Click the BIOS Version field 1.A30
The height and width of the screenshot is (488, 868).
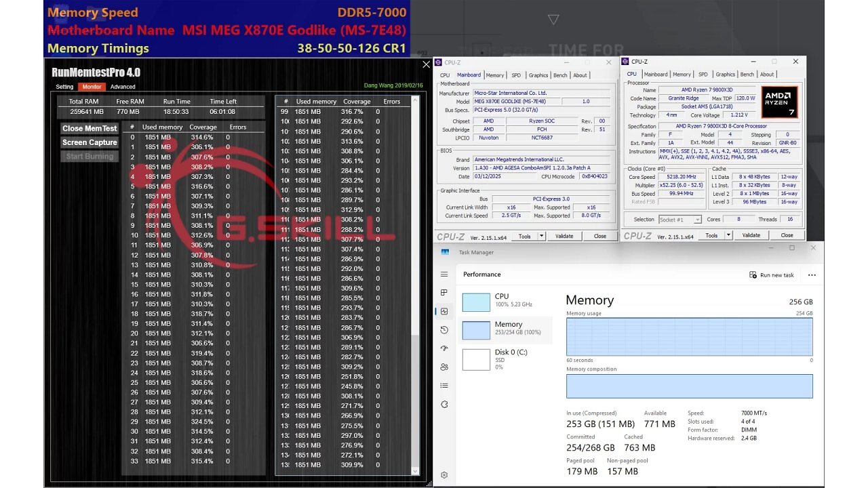pyautogui.click(x=541, y=168)
